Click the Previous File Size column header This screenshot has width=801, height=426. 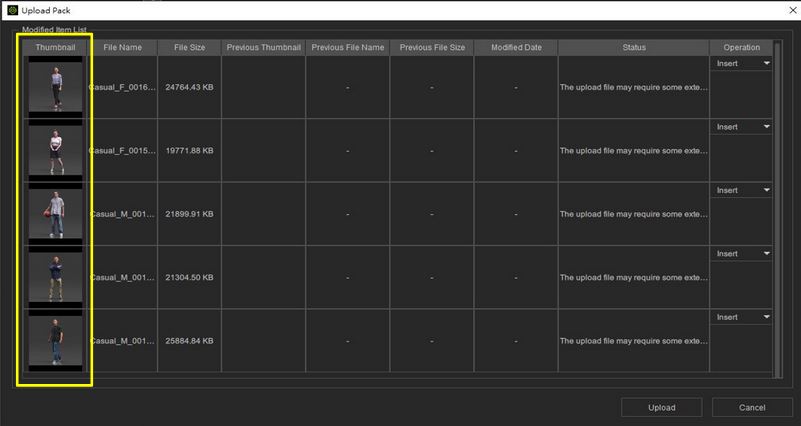[432, 48]
